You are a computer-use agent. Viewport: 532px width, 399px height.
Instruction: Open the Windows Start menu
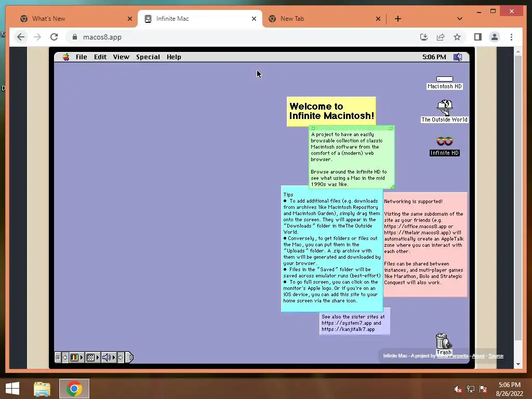(12, 389)
